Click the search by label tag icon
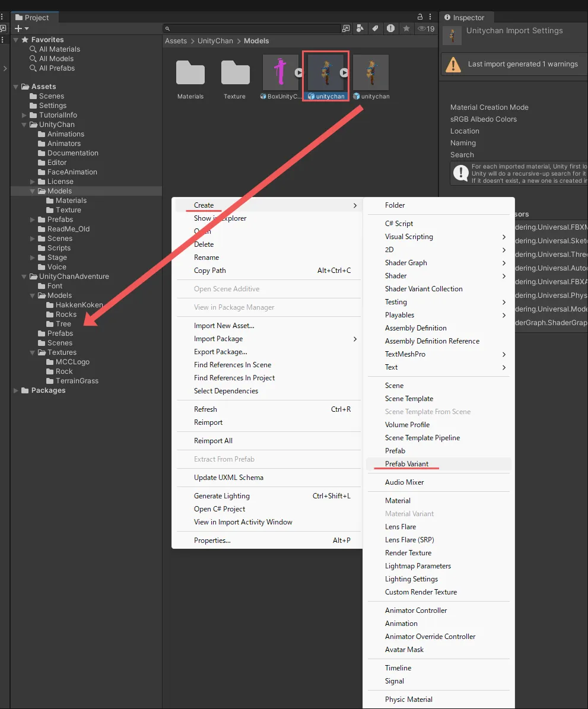This screenshot has width=588, height=709. click(375, 28)
